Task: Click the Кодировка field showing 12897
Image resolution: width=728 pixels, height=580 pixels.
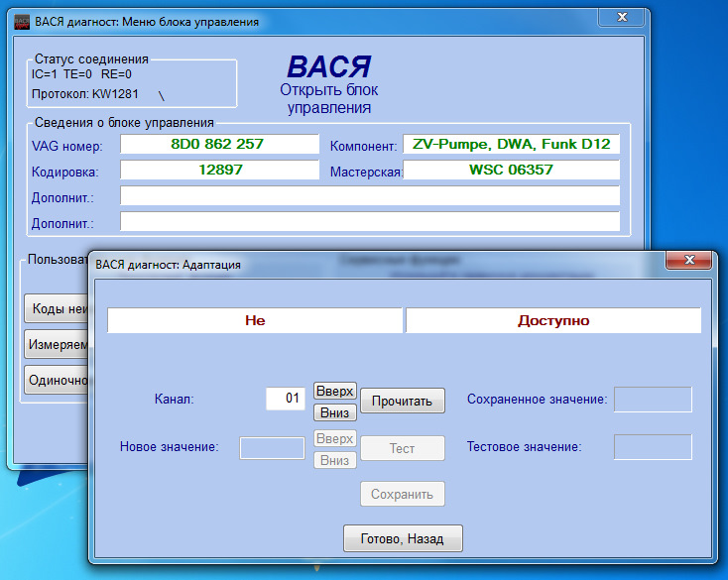Action: click(219, 170)
